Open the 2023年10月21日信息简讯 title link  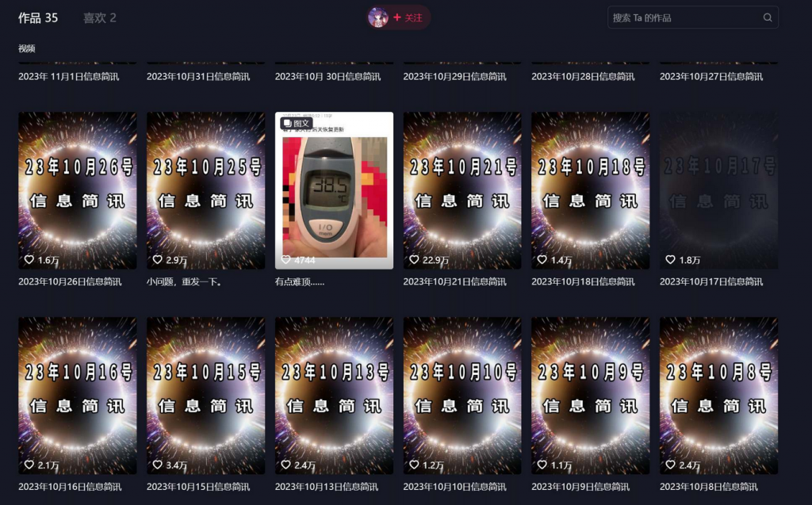pyautogui.click(x=454, y=281)
